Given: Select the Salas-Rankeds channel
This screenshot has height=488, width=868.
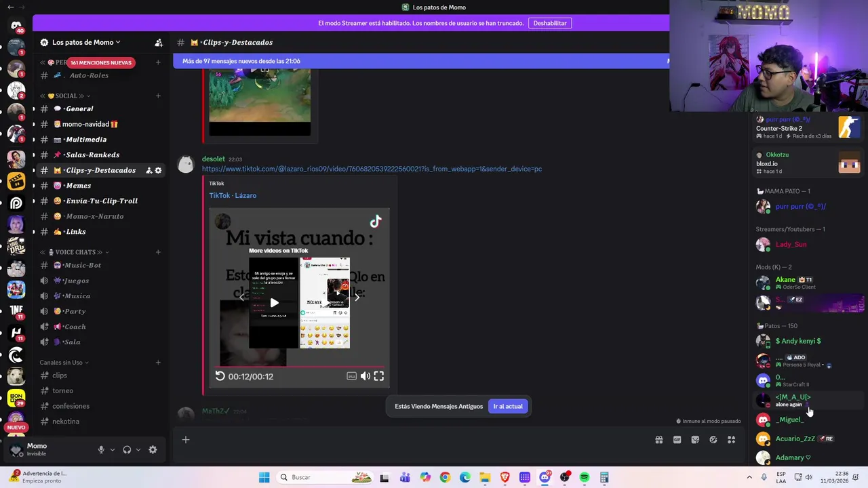Looking at the screenshot, I should [100, 155].
